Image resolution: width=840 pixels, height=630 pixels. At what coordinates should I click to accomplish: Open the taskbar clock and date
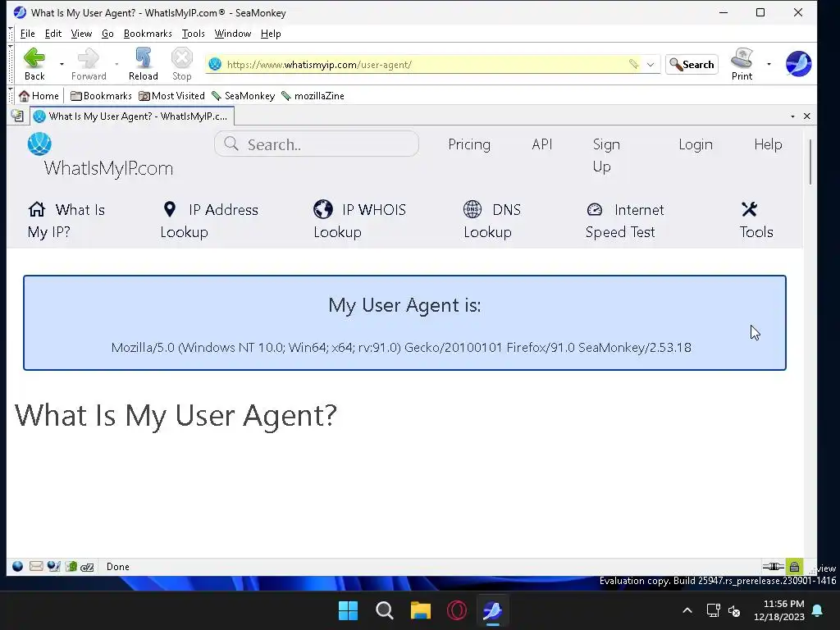click(779, 610)
